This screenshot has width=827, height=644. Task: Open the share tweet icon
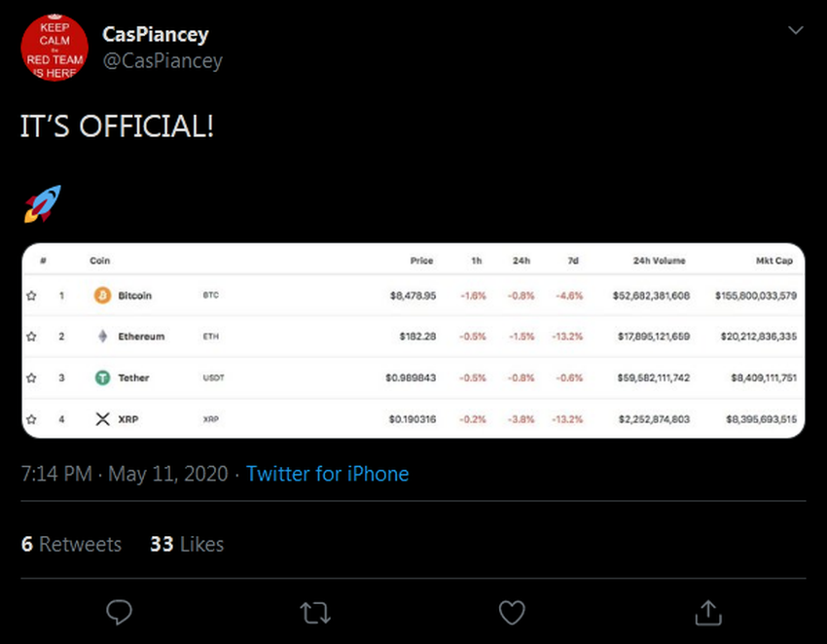(x=708, y=611)
